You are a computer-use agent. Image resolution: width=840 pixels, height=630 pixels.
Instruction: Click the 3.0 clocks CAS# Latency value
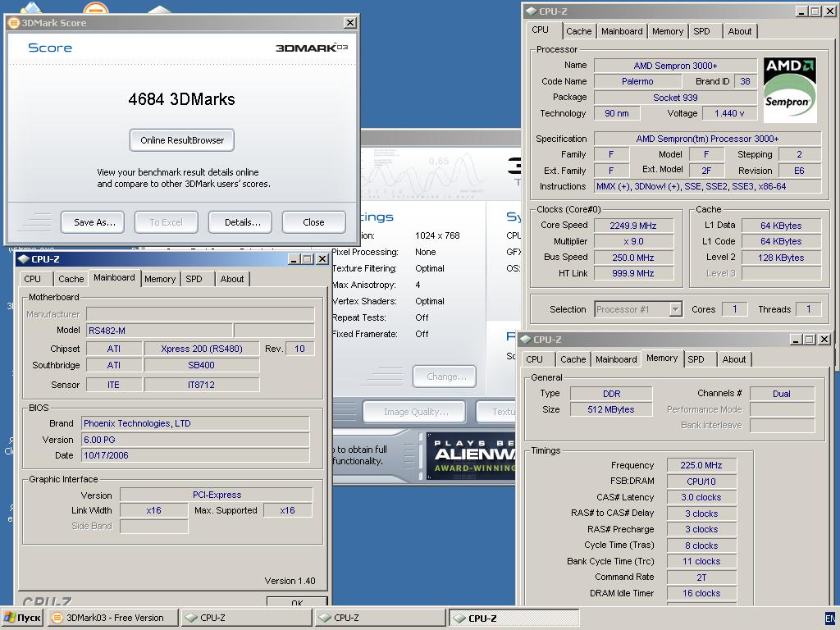701,498
